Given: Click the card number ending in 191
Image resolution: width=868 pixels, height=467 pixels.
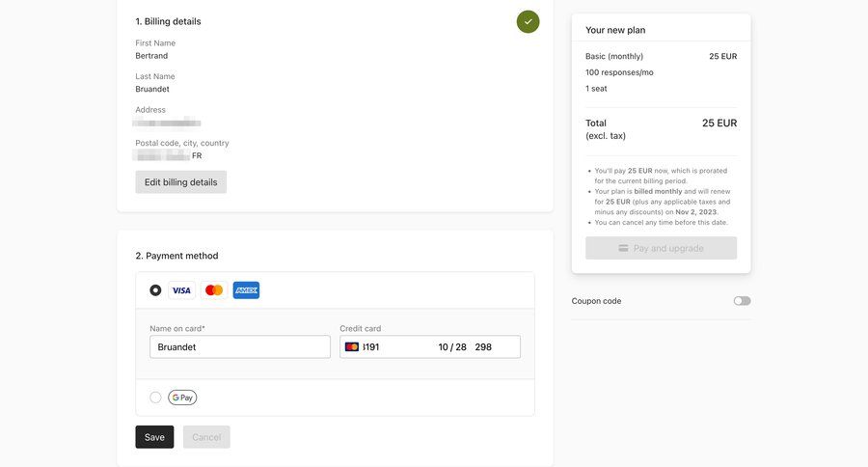Looking at the screenshot, I should pyautogui.click(x=372, y=346).
